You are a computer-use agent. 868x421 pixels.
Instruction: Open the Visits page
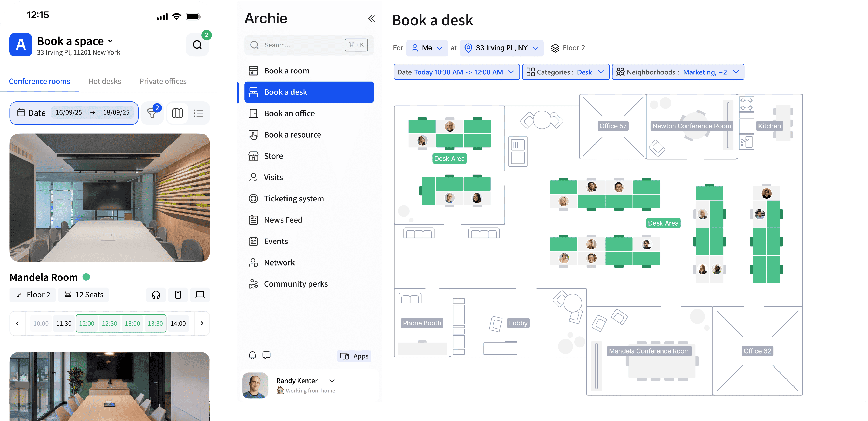274,177
